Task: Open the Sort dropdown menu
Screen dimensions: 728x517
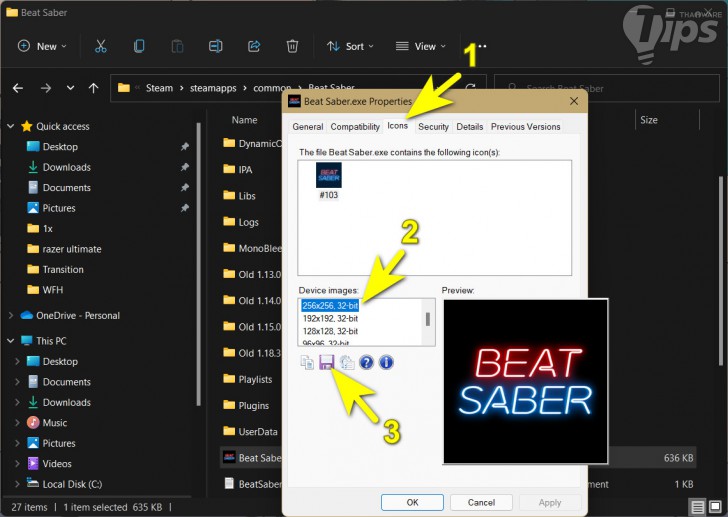Action: tap(350, 46)
